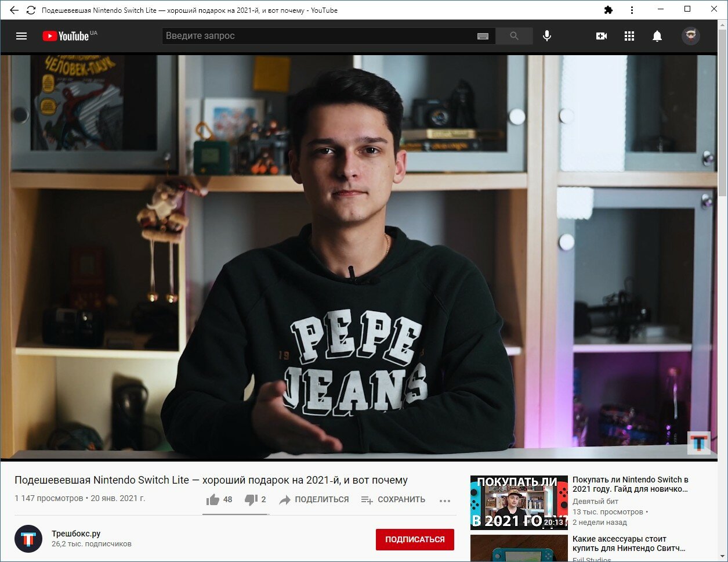This screenshot has height=562, width=728.
Task: Click the '1 147 просмотров' view count
Action: coord(49,498)
